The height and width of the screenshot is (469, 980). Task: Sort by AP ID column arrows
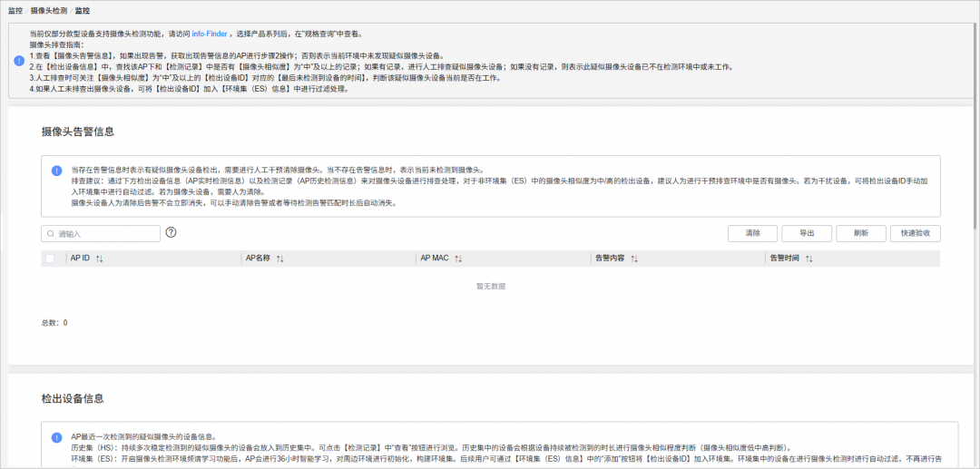(100, 259)
